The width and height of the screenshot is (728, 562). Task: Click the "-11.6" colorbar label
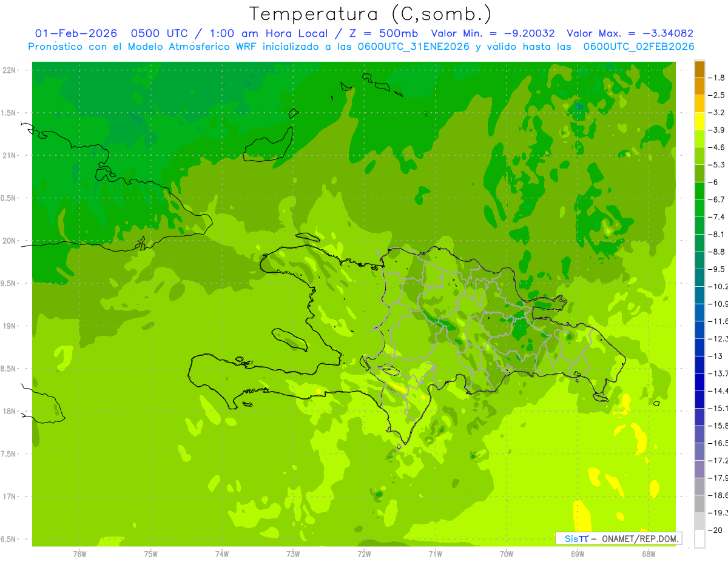719,321
